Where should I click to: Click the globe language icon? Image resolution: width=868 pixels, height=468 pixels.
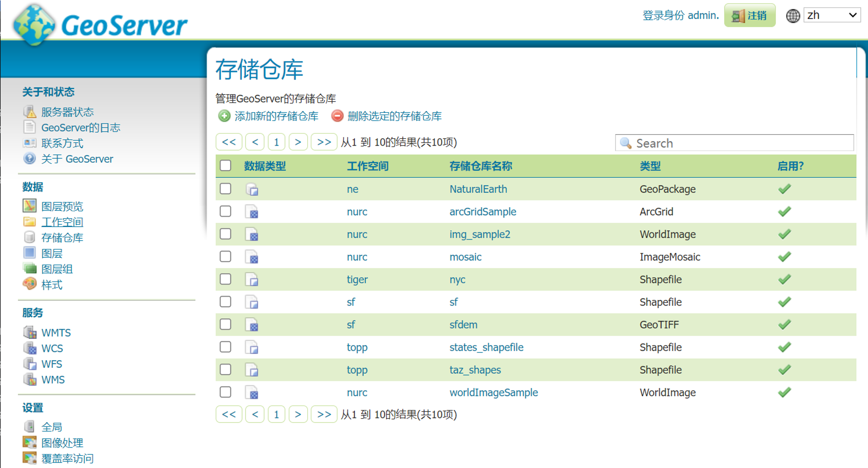pos(793,16)
